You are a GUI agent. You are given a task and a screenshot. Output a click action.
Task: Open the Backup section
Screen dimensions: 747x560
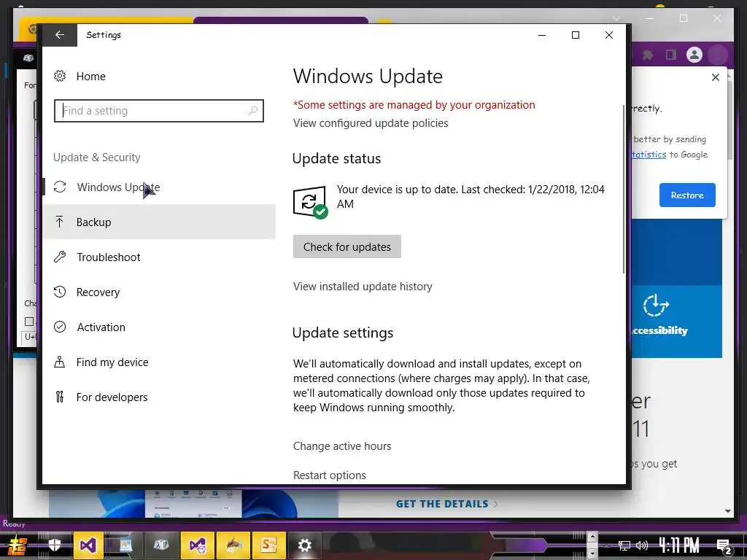159,222
